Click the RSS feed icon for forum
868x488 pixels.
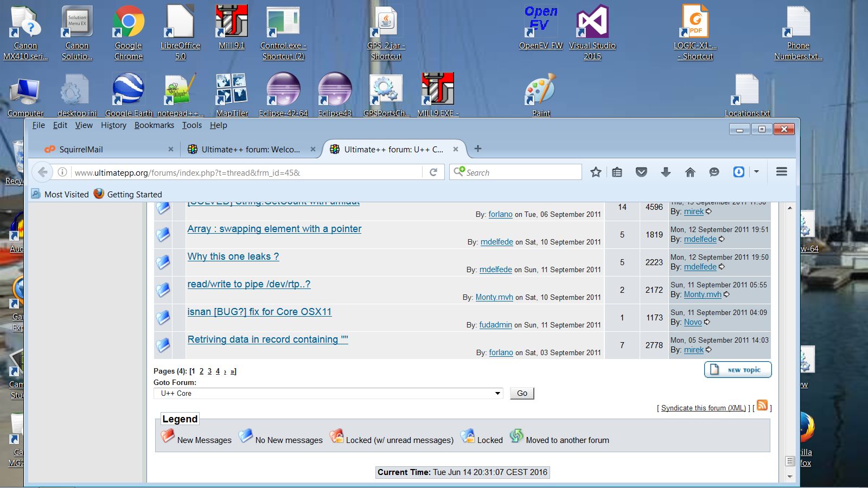(762, 406)
